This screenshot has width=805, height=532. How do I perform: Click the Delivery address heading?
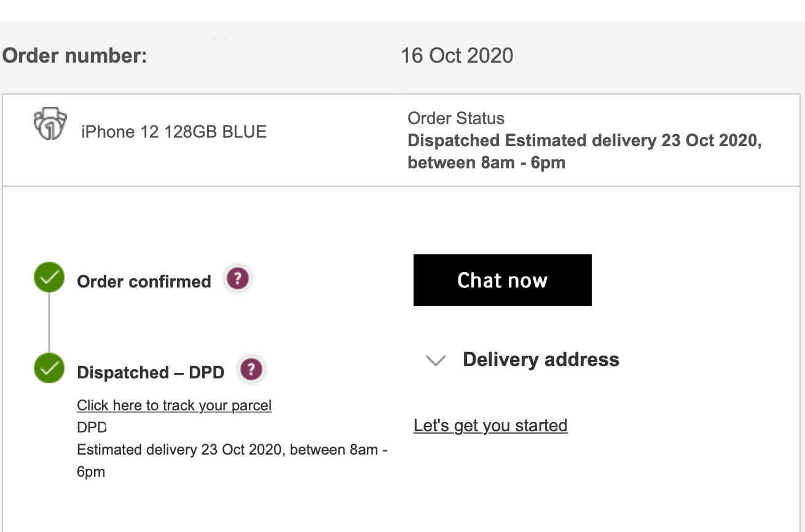tap(541, 359)
